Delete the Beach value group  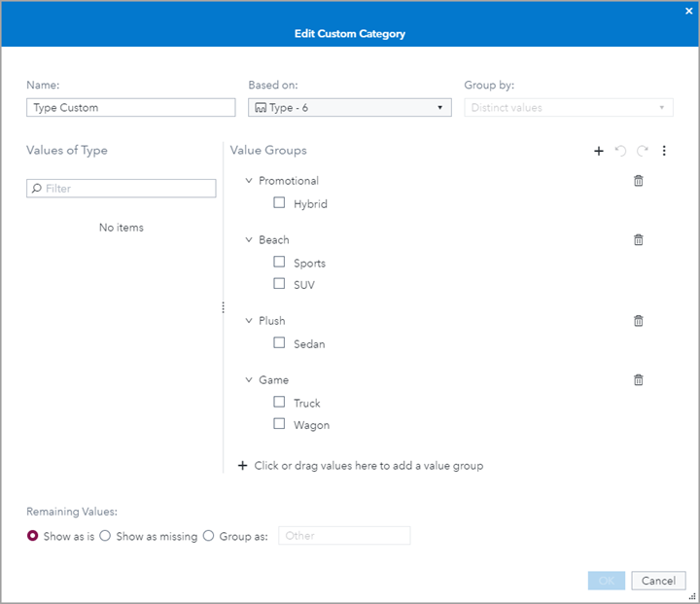click(x=639, y=240)
